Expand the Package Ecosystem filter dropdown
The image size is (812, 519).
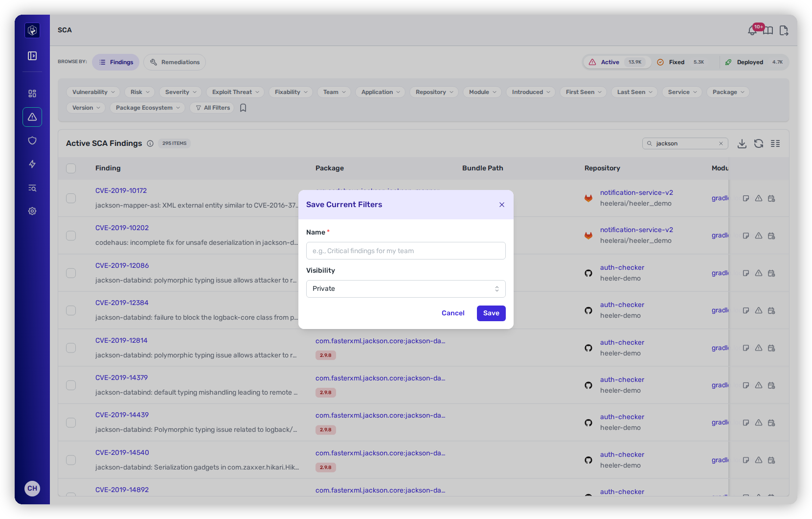pos(147,108)
